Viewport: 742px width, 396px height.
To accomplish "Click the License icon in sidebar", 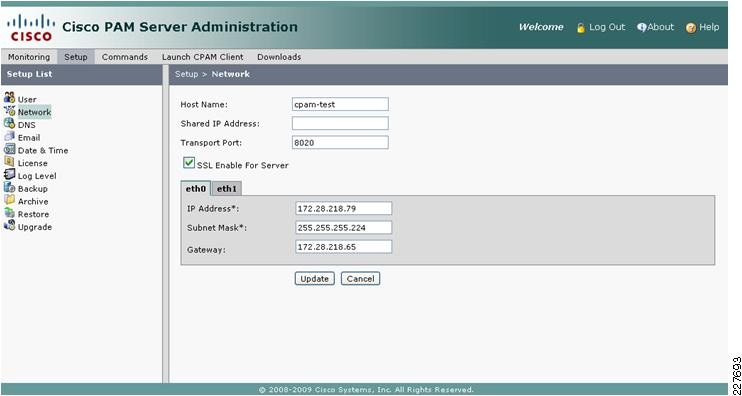I will point(9,162).
